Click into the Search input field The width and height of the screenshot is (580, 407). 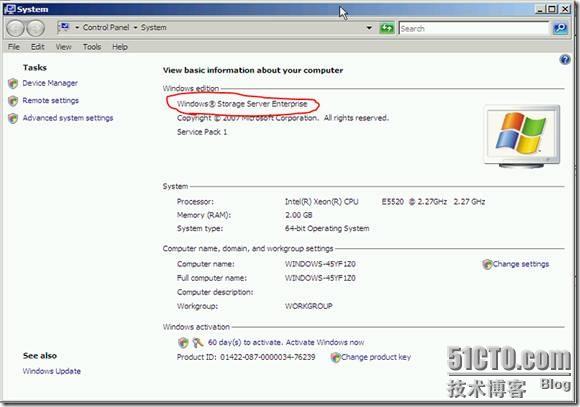[474, 28]
